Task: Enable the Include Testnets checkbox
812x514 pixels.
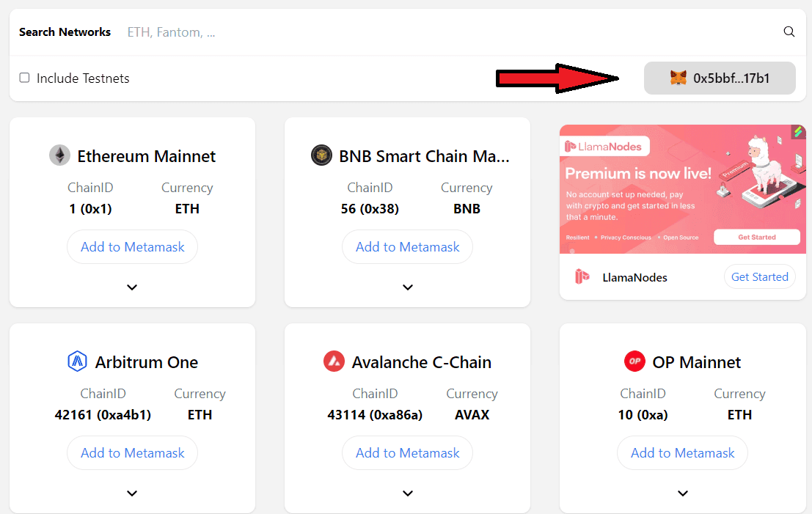Action: pos(25,78)
